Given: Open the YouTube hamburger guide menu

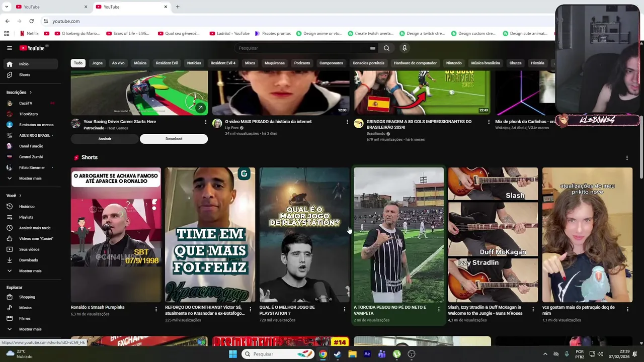Looking at the screenshot, I should coord(10,48).
